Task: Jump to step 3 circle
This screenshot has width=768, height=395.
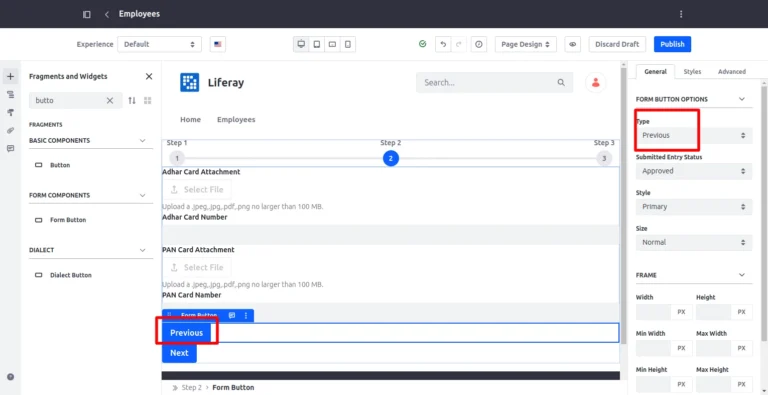Action: coord(604,158)
